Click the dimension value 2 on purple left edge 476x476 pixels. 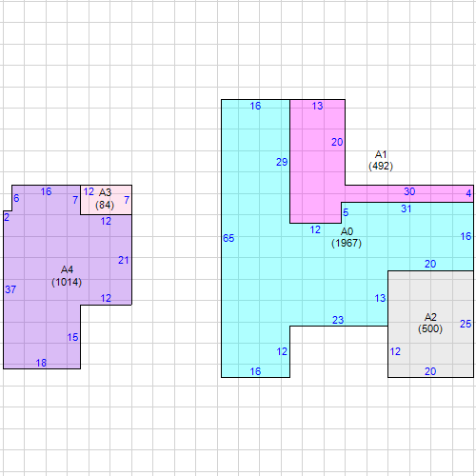(x=7, y=217)
